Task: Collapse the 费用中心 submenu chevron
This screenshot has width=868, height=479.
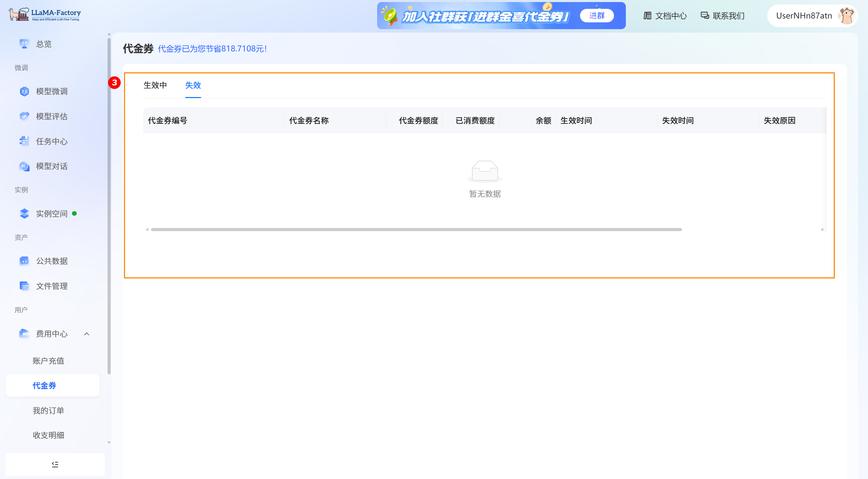Action: 87,334
